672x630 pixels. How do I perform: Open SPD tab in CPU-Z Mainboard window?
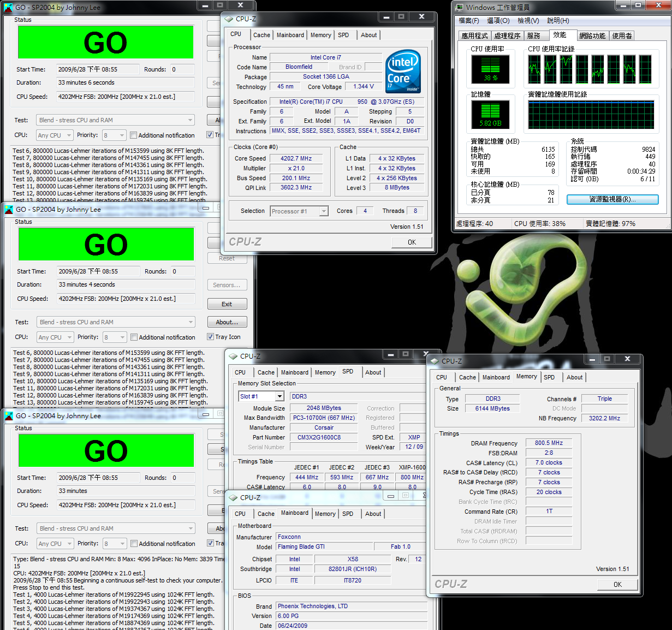point(348,514)
